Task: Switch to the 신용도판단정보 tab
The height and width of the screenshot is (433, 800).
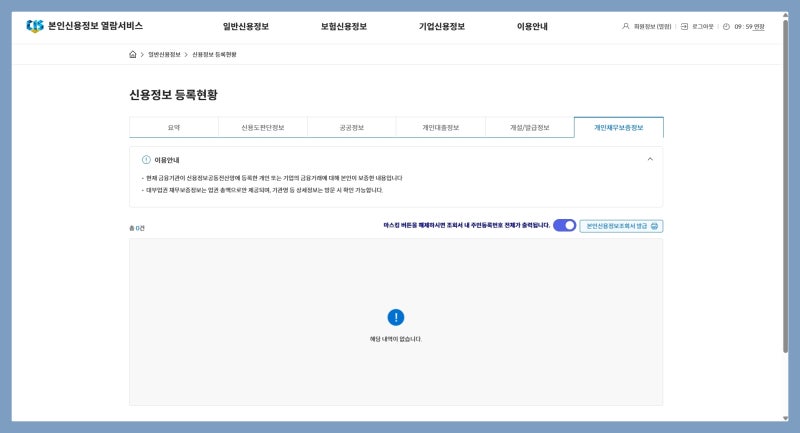Action: click(x=263, y=128)
